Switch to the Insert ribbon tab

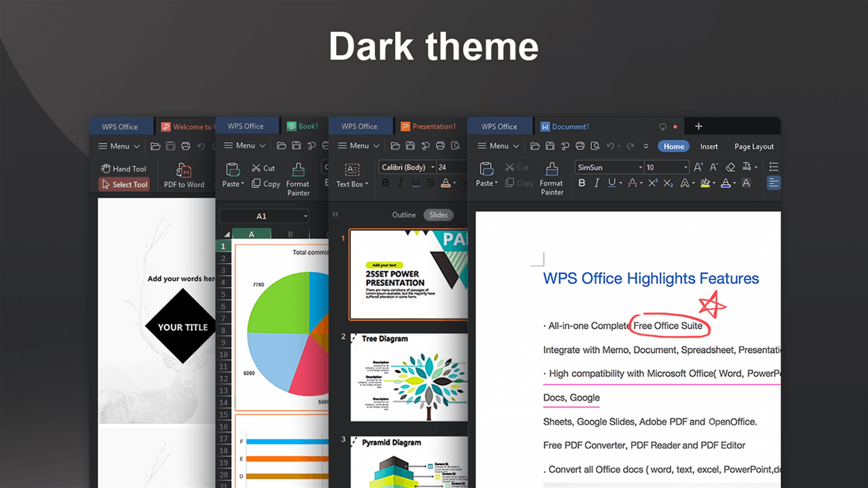click(x=709, y=146)
